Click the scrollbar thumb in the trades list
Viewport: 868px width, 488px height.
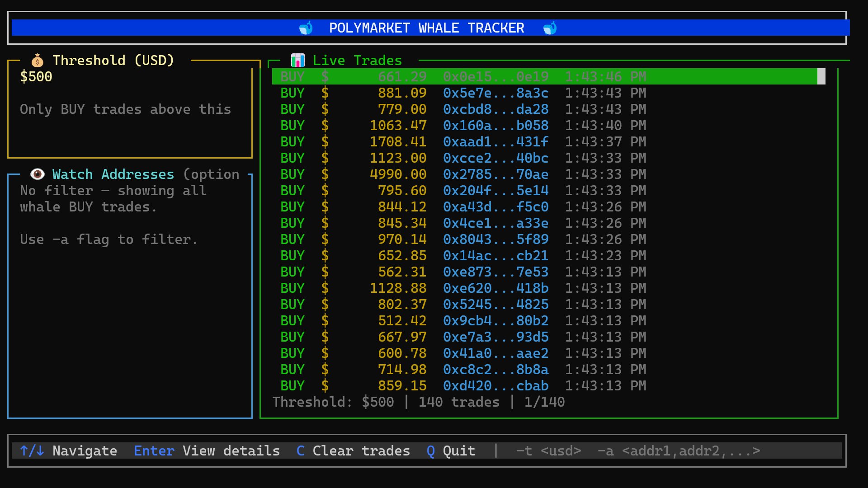(821, 76)
